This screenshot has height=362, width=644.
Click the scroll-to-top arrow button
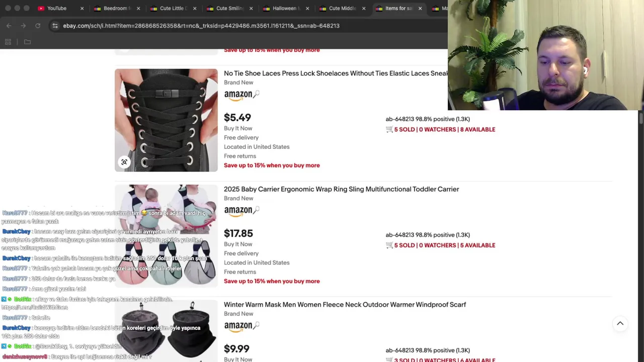pos(620,324)
